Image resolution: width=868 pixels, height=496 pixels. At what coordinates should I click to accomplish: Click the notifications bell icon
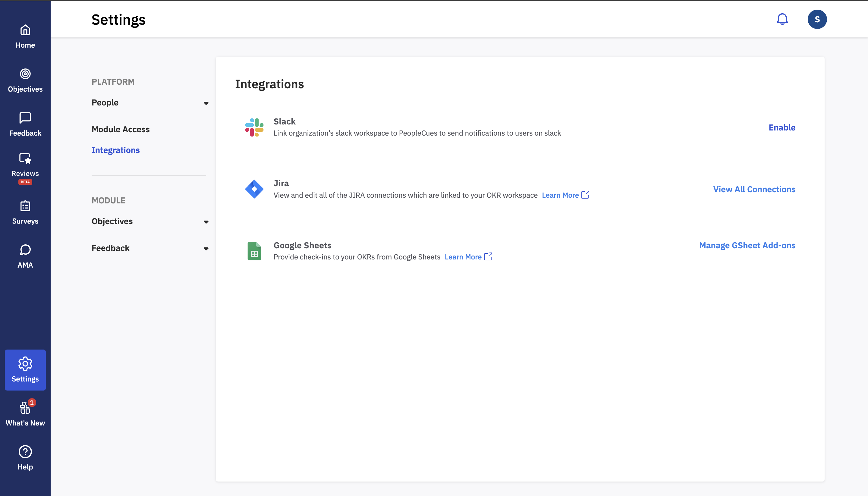[782, 19]
